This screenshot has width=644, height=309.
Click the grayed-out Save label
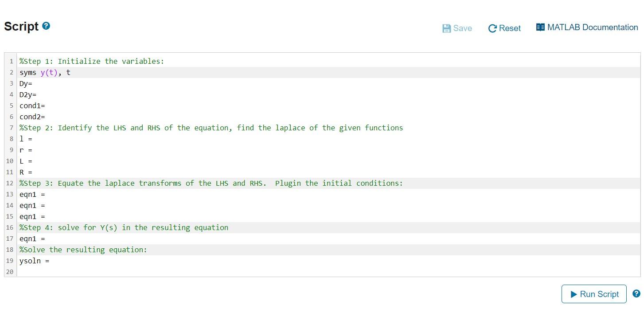[x=462, y=27]
